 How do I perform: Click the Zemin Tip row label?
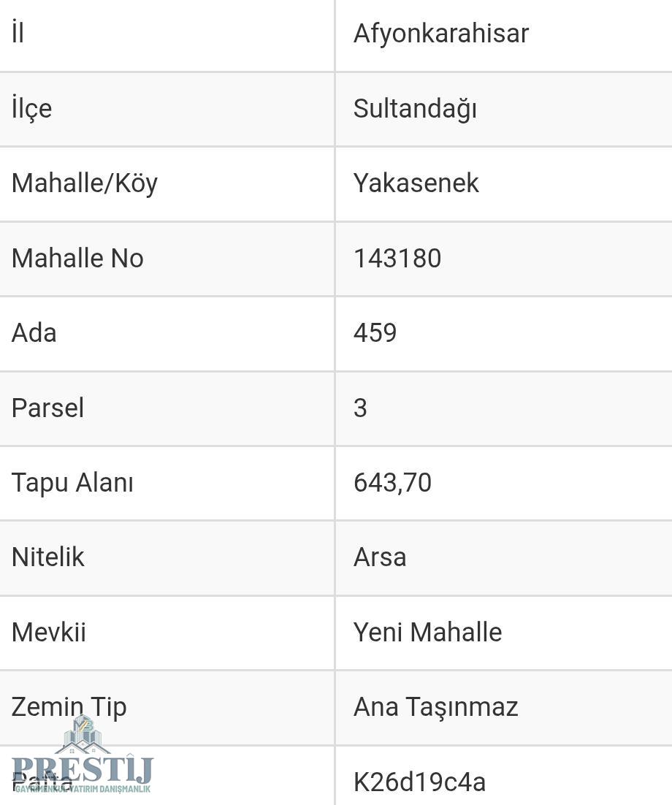(x=69, y=707)
